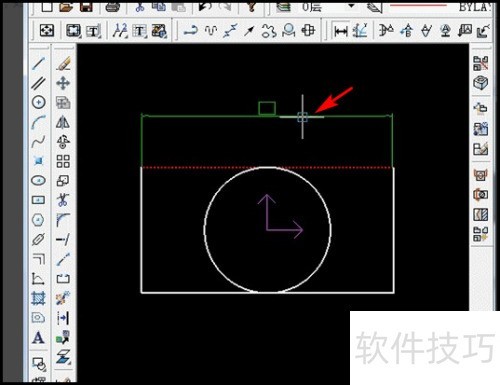Viewport: 500px width, 385px height.
Task: Select the Trim scissors tool in modify toolbar
Action: (x=63, y=200)
